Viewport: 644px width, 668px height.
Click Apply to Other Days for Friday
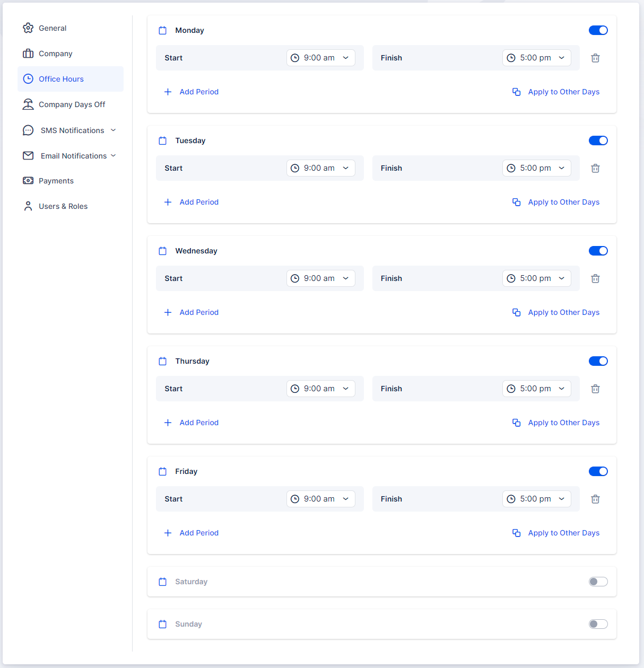point(563,533)
